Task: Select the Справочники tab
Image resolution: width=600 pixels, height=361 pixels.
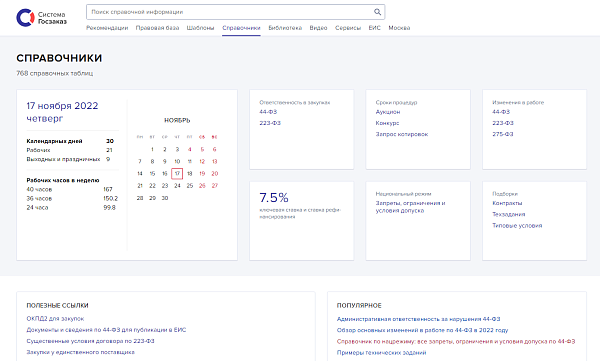Action: 241,28
